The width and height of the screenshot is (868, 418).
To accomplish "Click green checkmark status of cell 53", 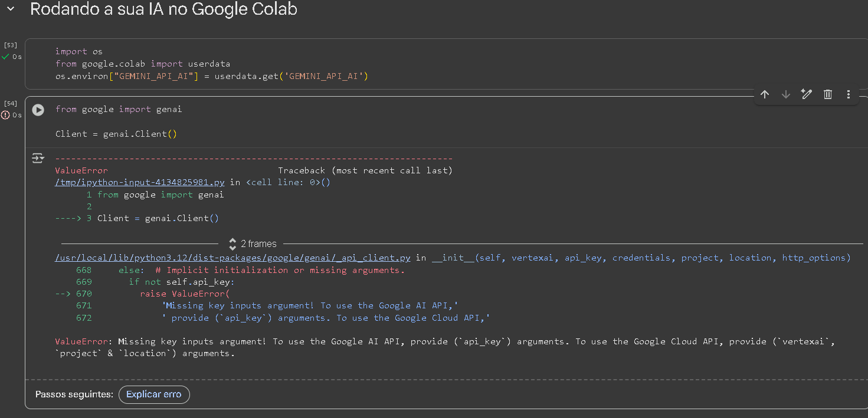I will pos(6,57).
